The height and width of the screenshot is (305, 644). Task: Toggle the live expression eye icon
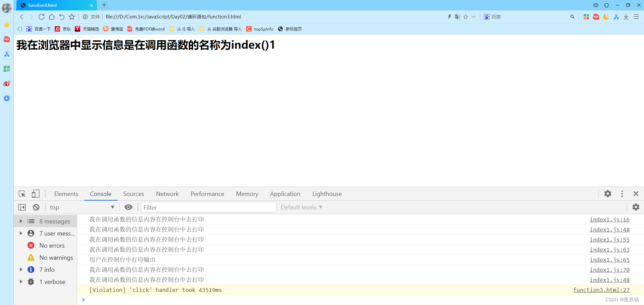(x=128, y=207)
